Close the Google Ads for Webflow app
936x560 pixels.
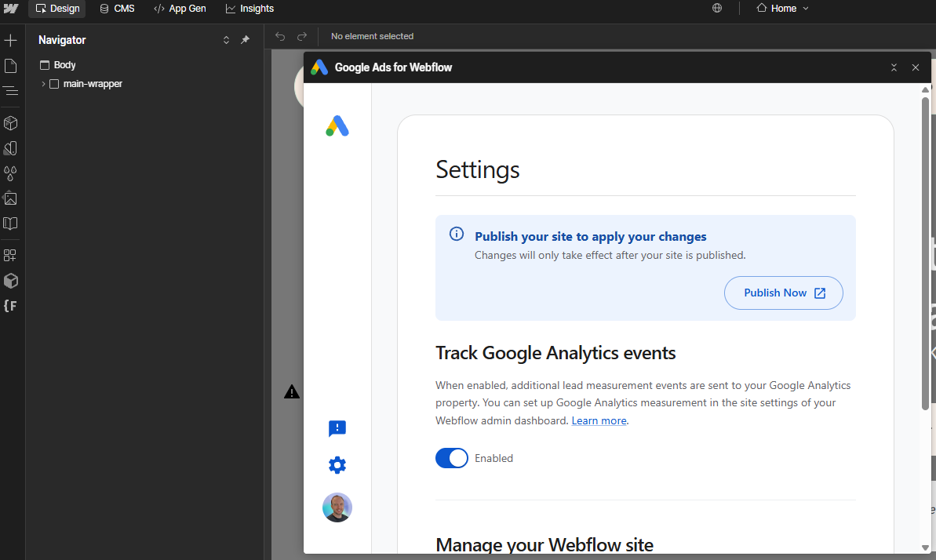915,67
